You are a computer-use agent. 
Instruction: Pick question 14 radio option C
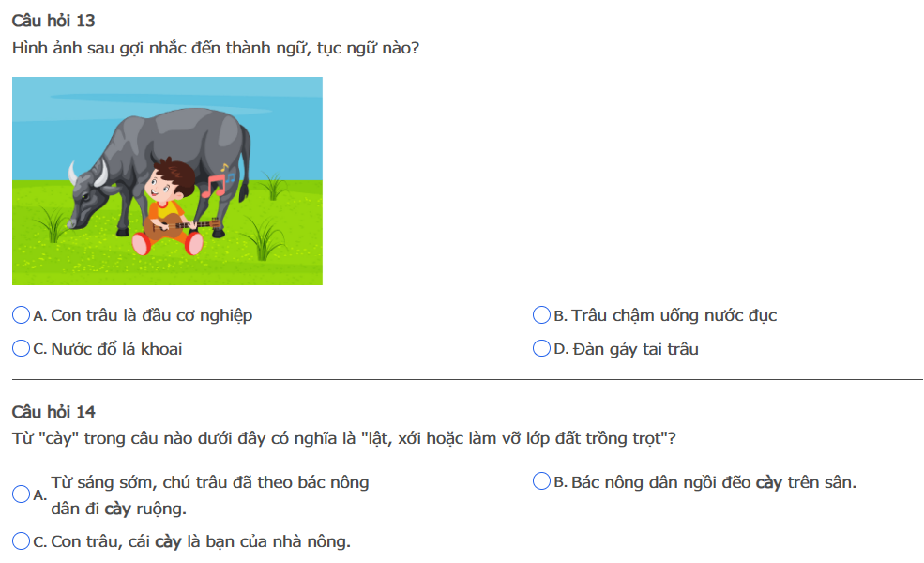coord(21,541)
